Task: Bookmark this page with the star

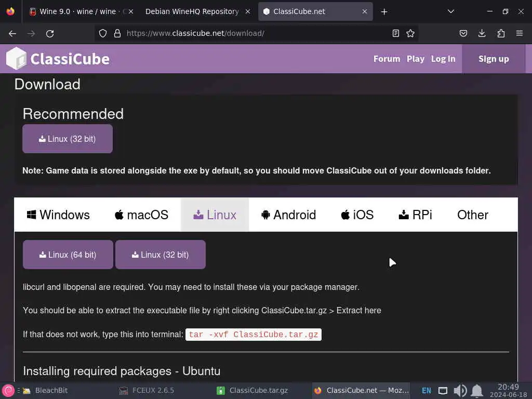Action: coord(410,33)
